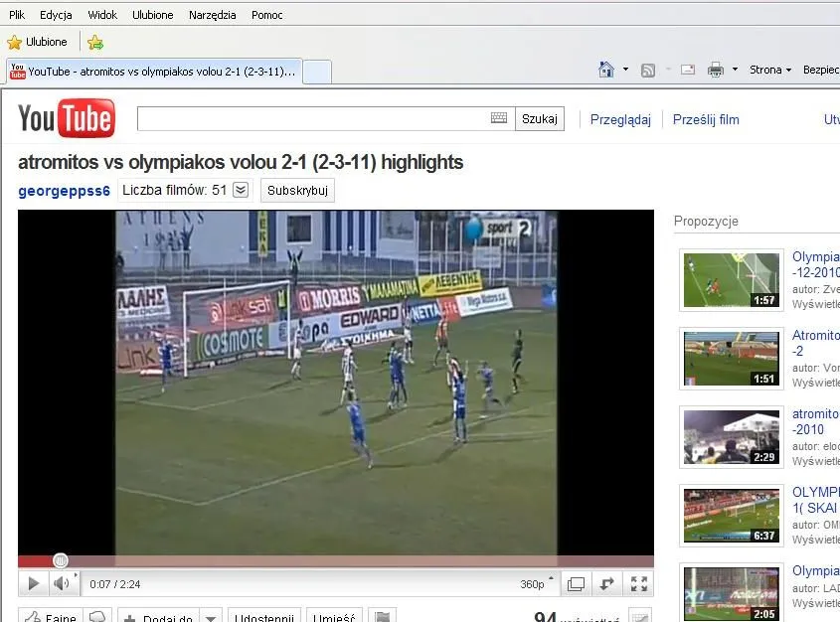Click the play button in the video player
The width and height of the screenshot is (840, 622).
(33, 584)
